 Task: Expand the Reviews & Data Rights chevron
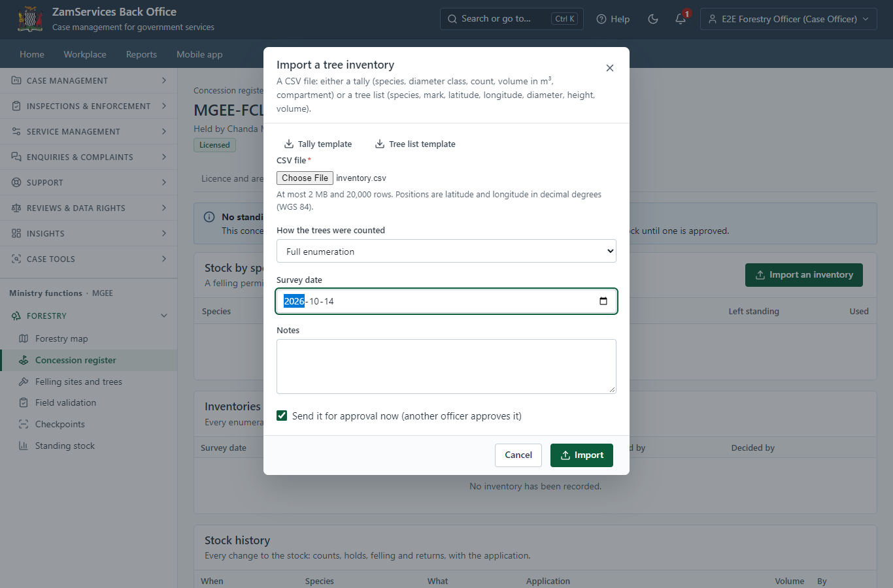point(164,208)
